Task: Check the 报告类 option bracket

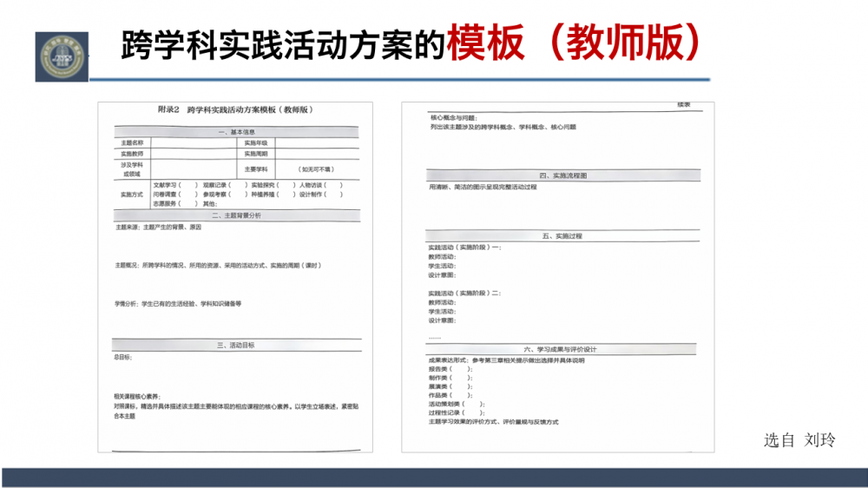Action: [461, 369]
